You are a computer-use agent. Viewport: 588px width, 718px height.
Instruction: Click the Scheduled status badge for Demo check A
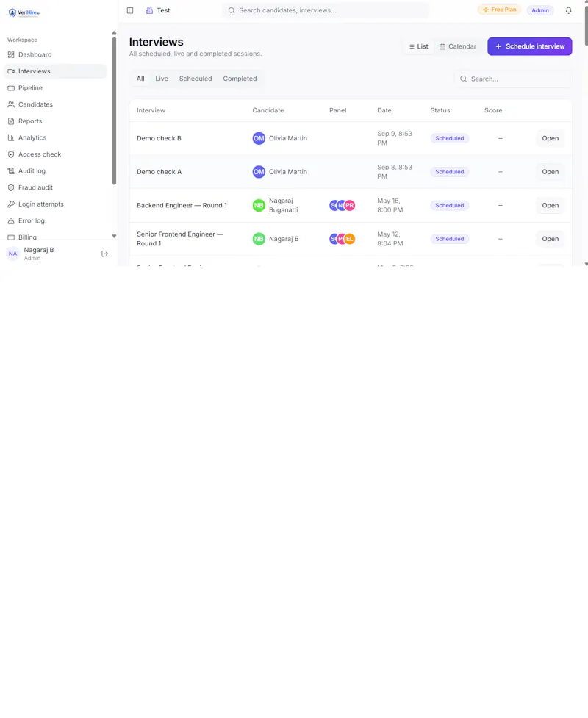pos(449,172)
